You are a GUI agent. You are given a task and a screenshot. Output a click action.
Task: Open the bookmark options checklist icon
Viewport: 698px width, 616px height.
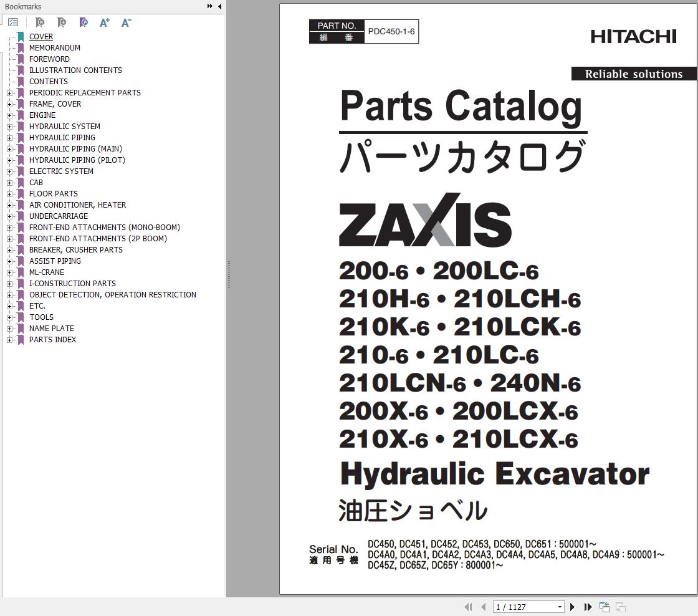tap(13, 22)
